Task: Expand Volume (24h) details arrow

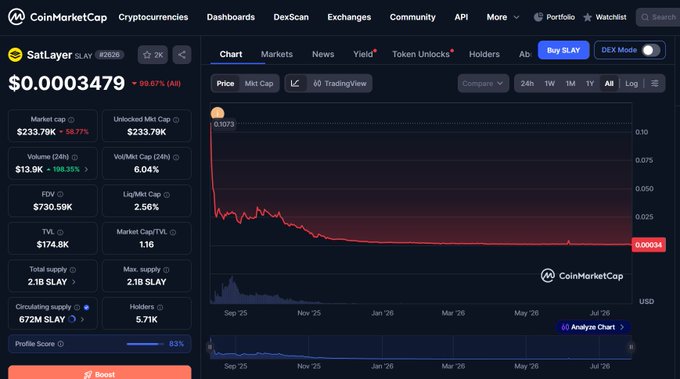Action: point(86,170)
